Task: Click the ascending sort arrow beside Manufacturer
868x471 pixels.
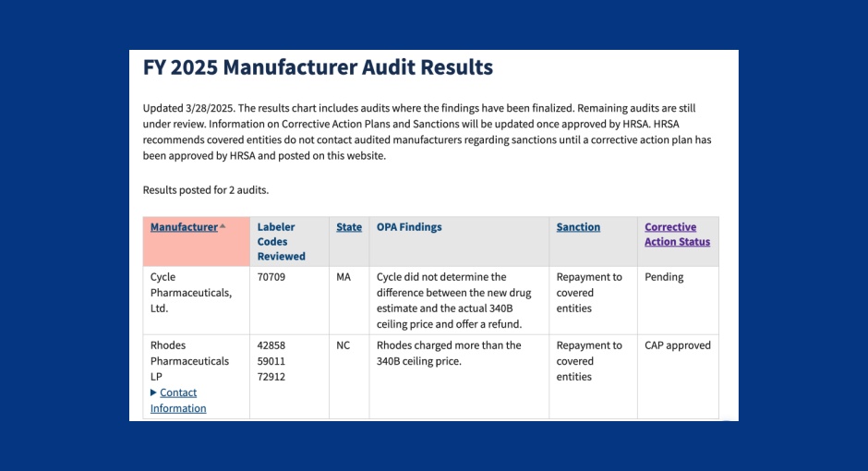Action: click(x=223, y=226)
